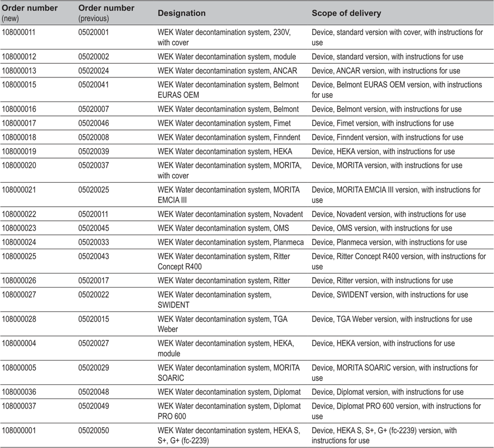Image resolution: width=494 pixels, height=448 pixels.
Task: Select order number 108000028
Action: click(x=19, y=319)
